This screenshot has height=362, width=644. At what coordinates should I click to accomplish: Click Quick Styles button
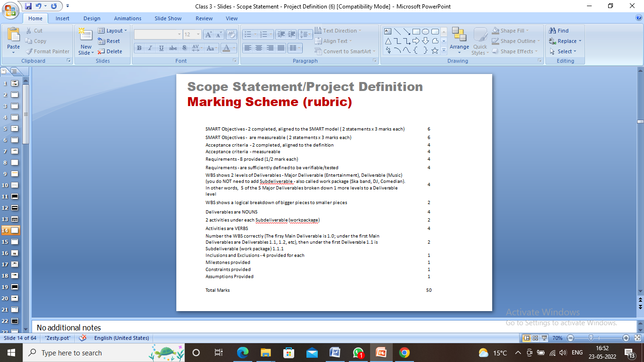tap(480, 41)
